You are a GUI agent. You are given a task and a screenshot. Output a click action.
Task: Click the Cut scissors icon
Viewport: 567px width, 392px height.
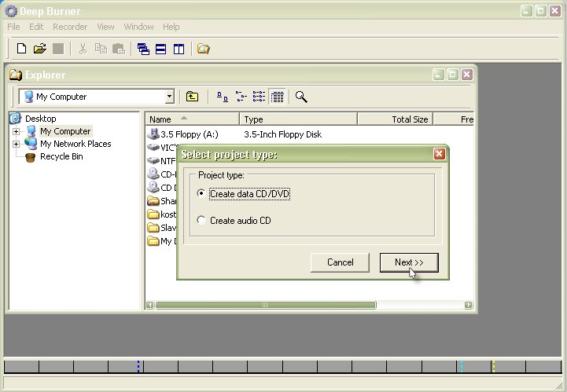point(83,49)
